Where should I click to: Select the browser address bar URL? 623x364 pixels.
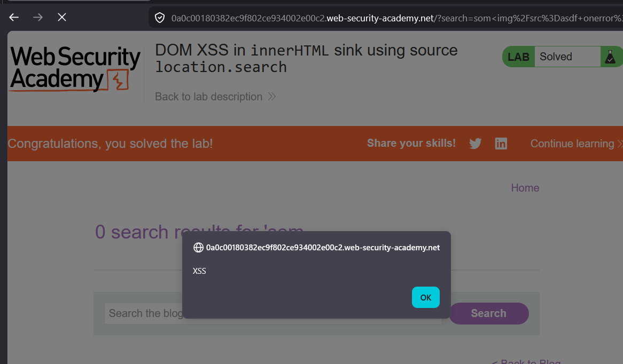(396, 18)
